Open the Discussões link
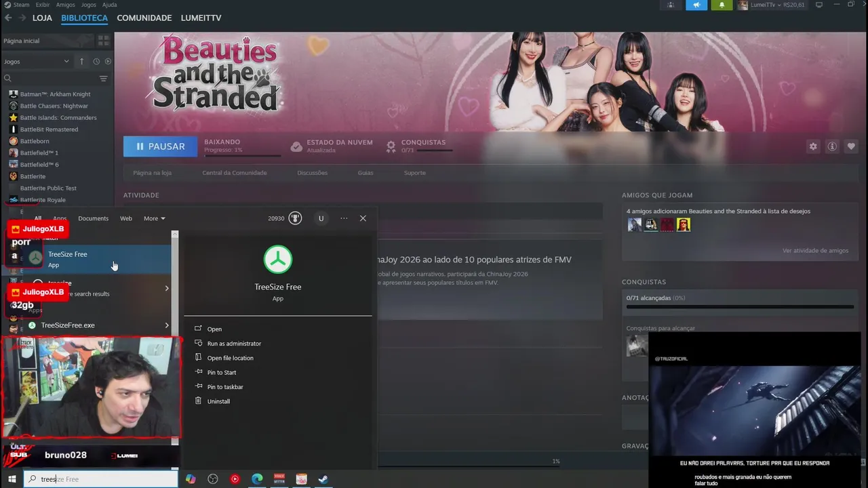Viewport: 868px width, 488px height. point(312,173)
